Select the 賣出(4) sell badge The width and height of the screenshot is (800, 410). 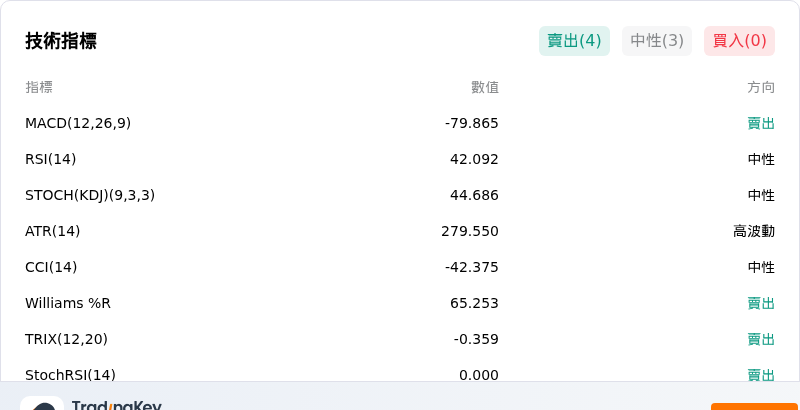coord(574,41)
